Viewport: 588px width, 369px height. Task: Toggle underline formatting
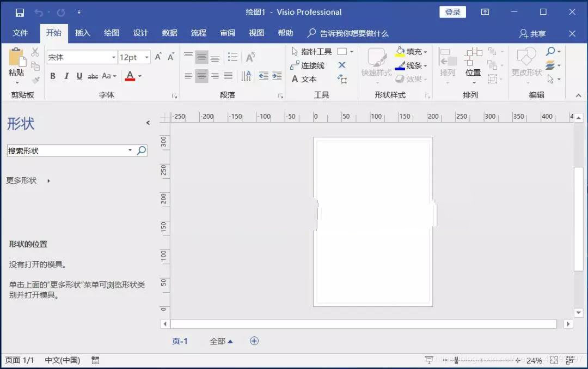78,76
